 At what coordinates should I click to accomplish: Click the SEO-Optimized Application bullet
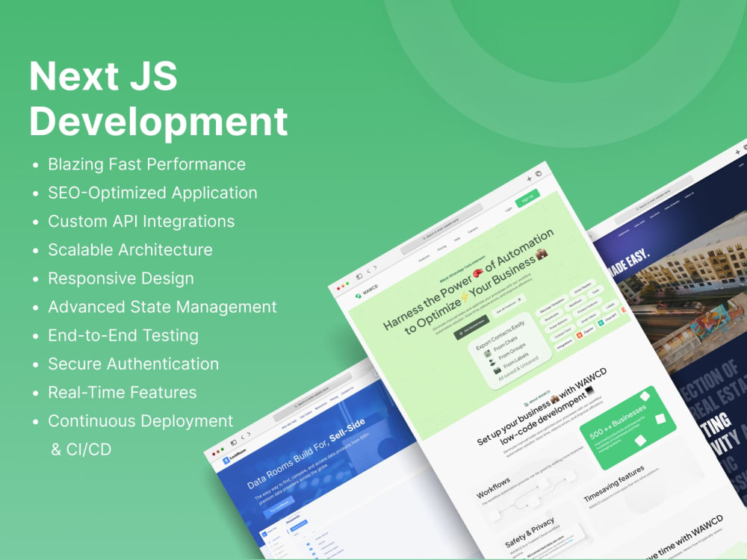click(152, 193)
